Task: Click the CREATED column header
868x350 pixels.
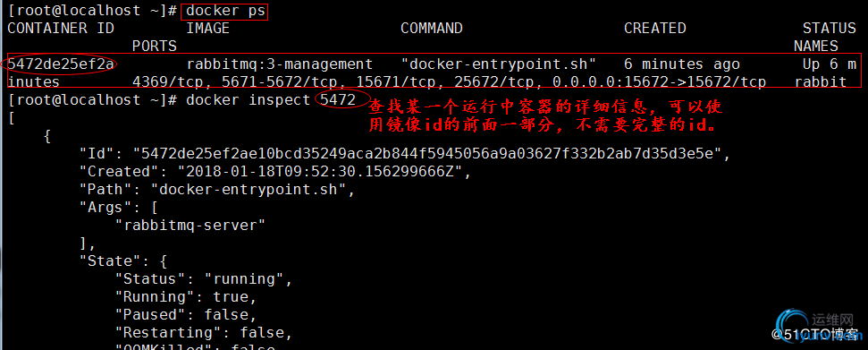Action: (x=655, y=29)
